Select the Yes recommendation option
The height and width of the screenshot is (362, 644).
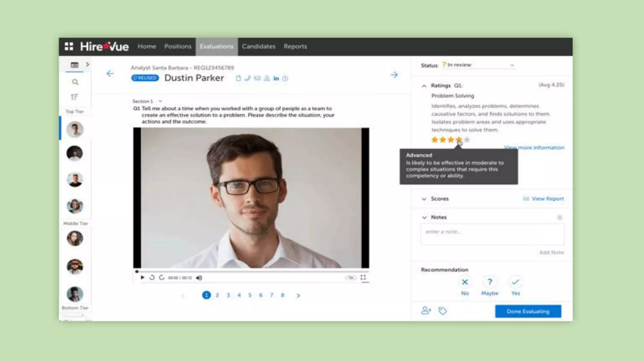point(515,282)
